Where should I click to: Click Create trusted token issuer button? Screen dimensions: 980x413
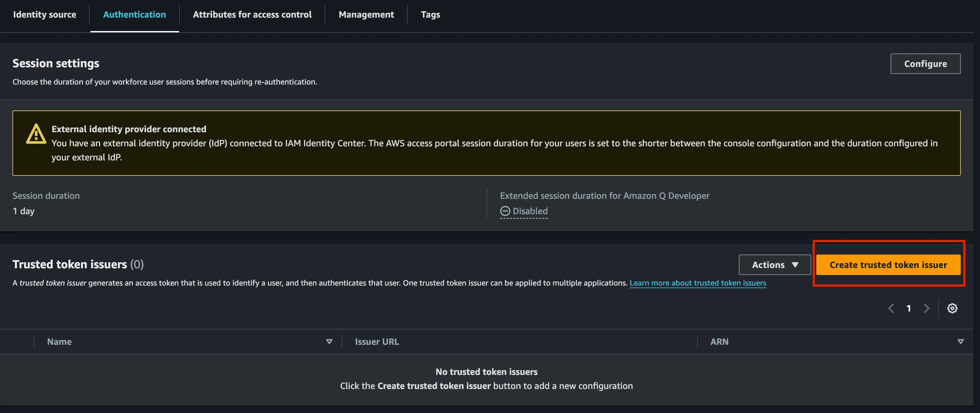click(x=888, y=265)
